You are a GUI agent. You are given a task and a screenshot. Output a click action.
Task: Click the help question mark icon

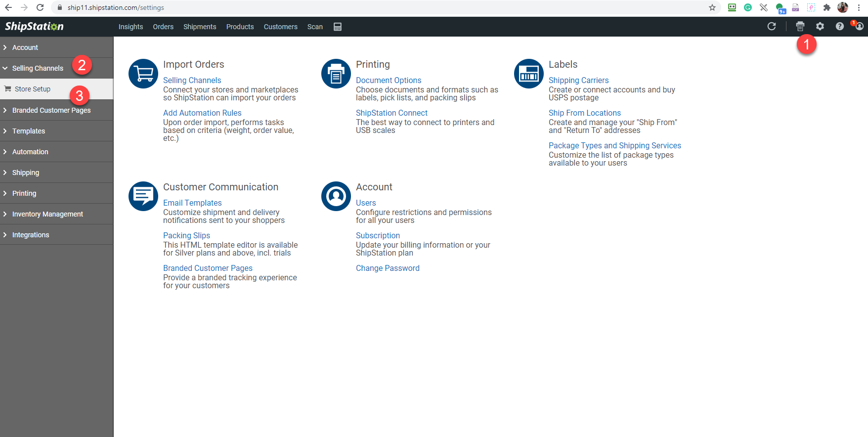click(x=840, y=26)
